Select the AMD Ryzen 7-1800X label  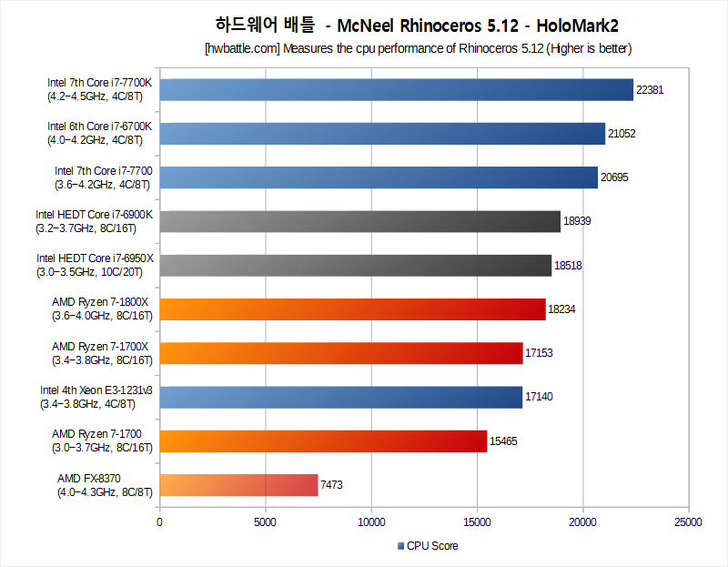102,309
